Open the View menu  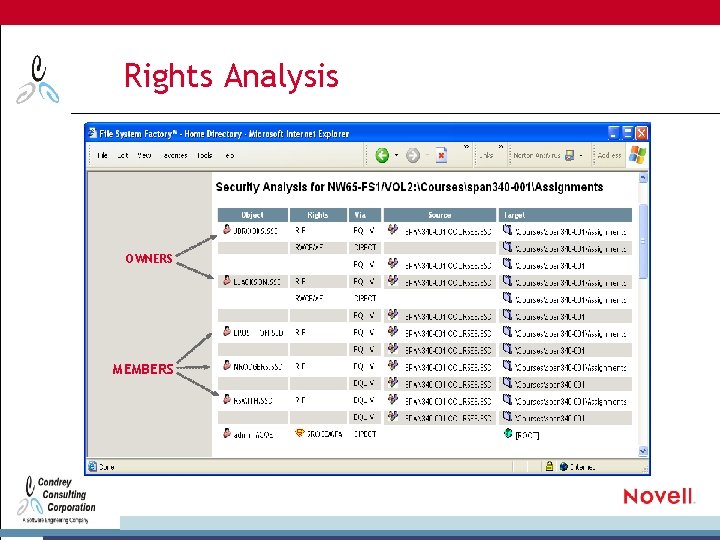144,156
